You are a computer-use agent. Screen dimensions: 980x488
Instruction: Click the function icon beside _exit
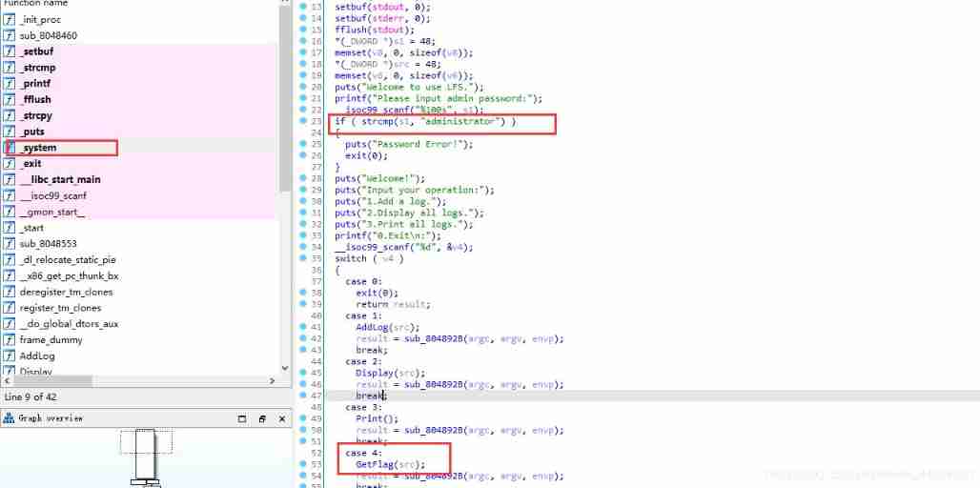[x=10, y=164]
